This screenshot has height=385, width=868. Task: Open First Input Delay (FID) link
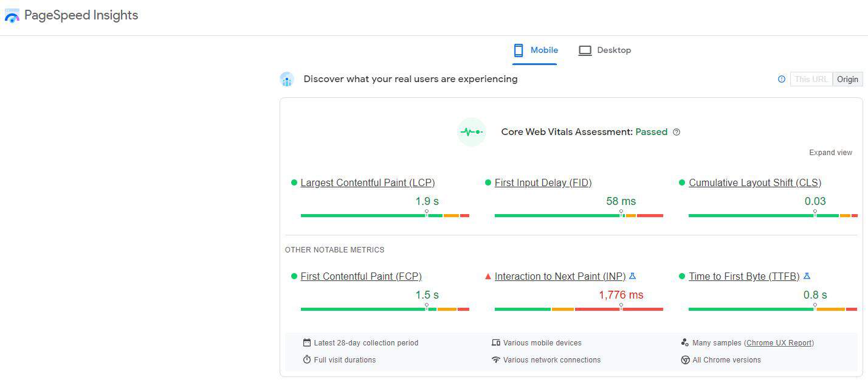(543, 182)
